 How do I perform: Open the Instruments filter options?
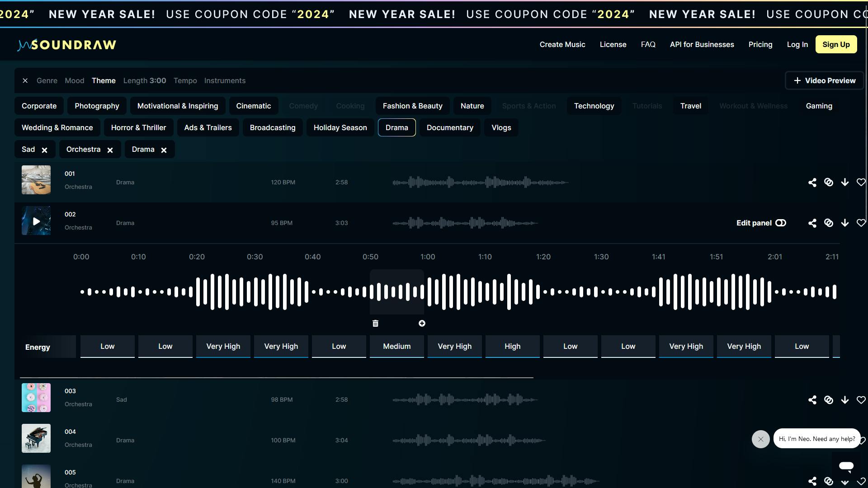pos(225,81)
